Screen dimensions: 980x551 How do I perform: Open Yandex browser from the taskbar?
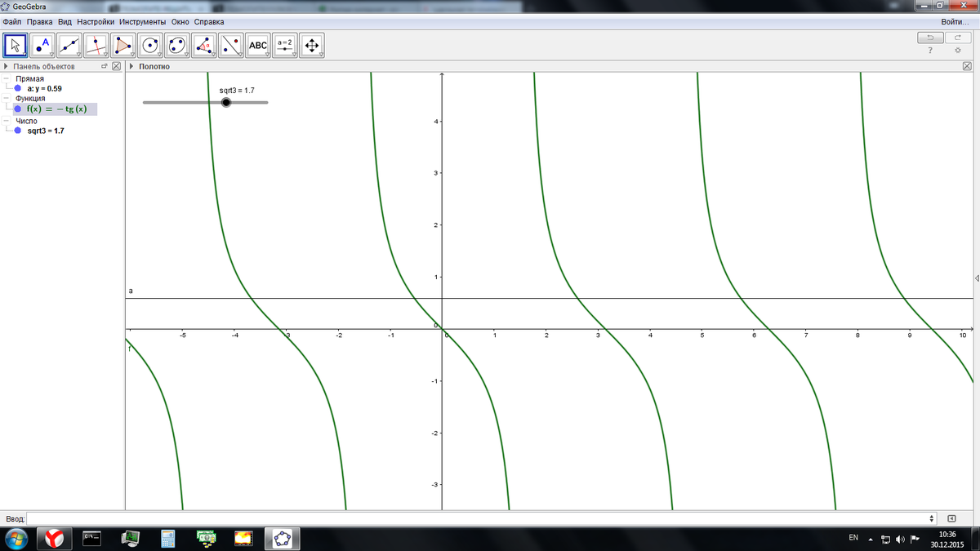(x=55, y=539)
